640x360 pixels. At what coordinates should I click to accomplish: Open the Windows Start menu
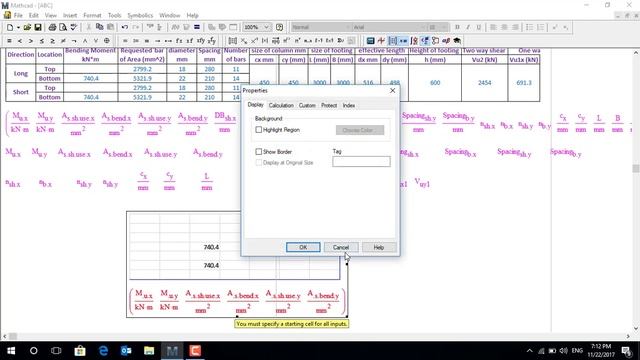[x=11, y=351]
